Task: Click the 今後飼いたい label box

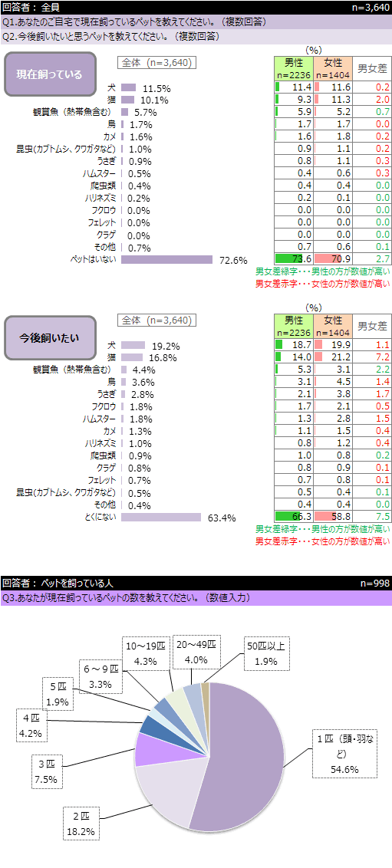Action: [x=51, y=337]
